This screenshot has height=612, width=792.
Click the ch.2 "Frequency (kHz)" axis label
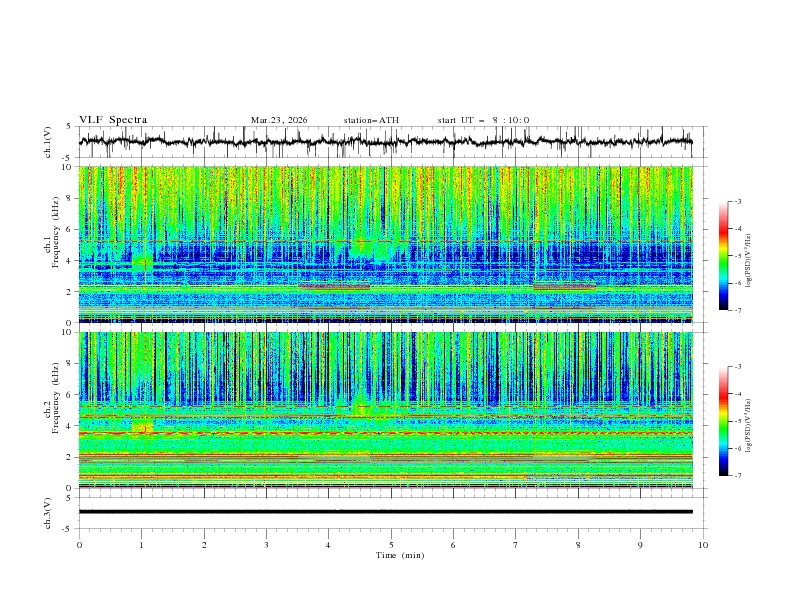pyautogui.click(x=55, y=399)
